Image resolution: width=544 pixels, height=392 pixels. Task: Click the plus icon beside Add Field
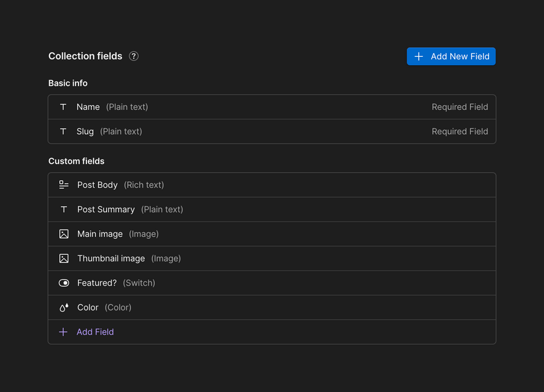[x=63, y=332]
